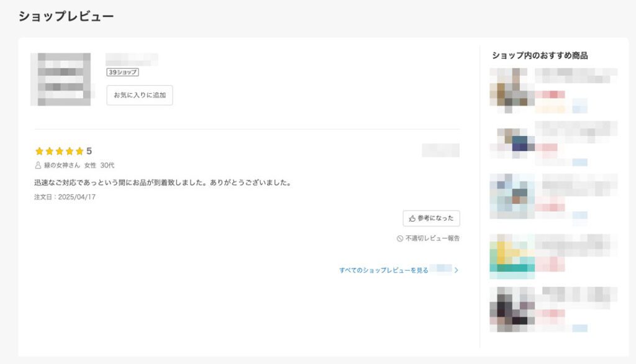The width and height of the screenshot is (636, 364).
Task: Click the prohibition icon beside 不適切レビュー報告
Action: click(x=400, y=239)
